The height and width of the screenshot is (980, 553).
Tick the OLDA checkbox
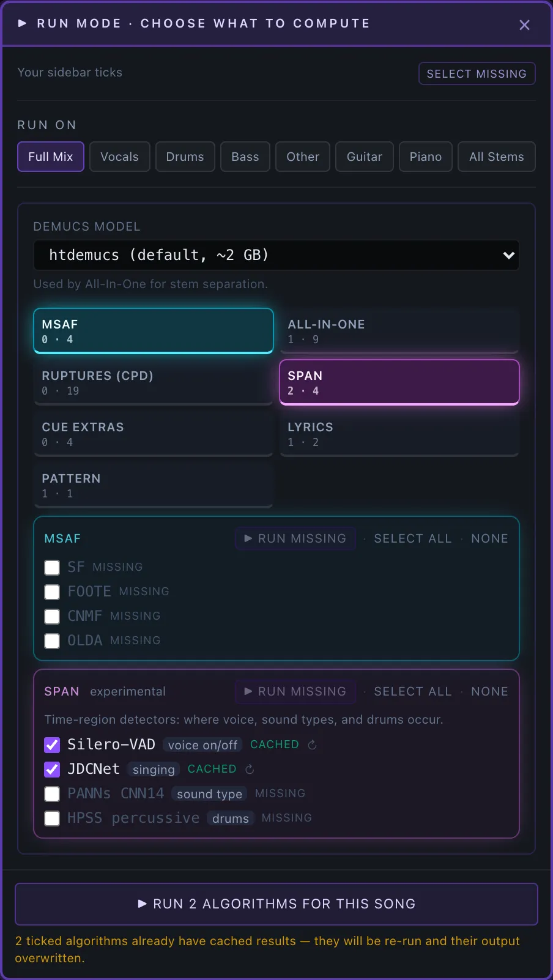[52, 640]
